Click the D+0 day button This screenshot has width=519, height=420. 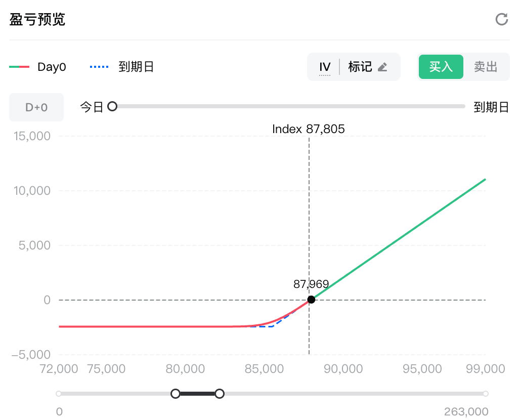[x=36, y=107]
